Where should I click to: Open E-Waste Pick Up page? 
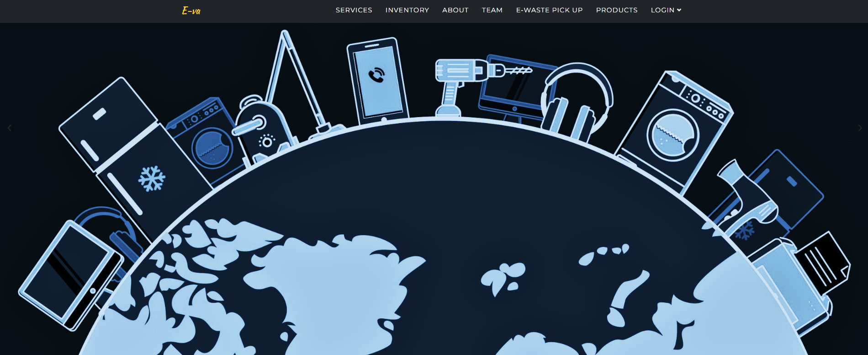point(550,10)
